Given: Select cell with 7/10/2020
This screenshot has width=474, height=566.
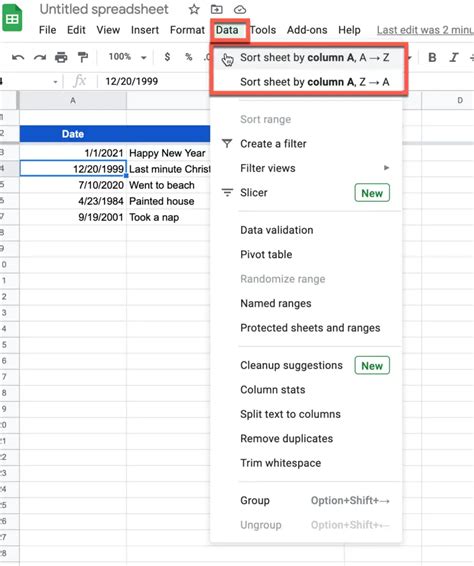Looking at the screenshot, I should click(73, 185).
